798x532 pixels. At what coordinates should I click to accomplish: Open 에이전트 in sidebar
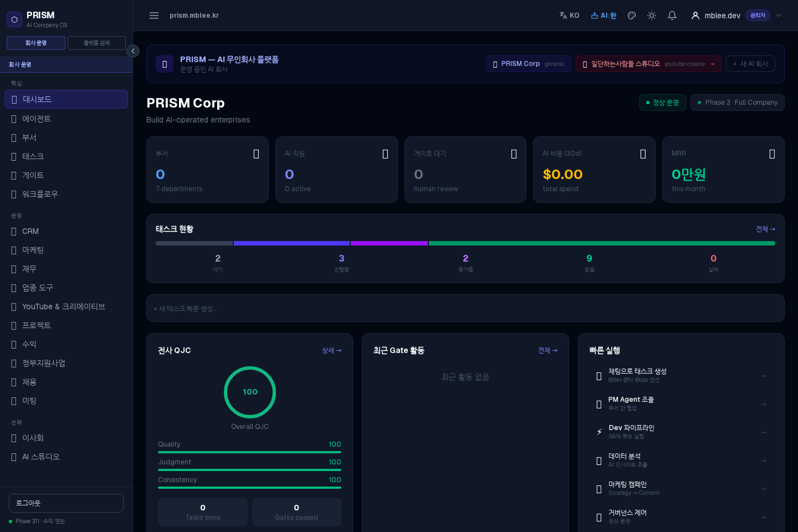point(66,119)
